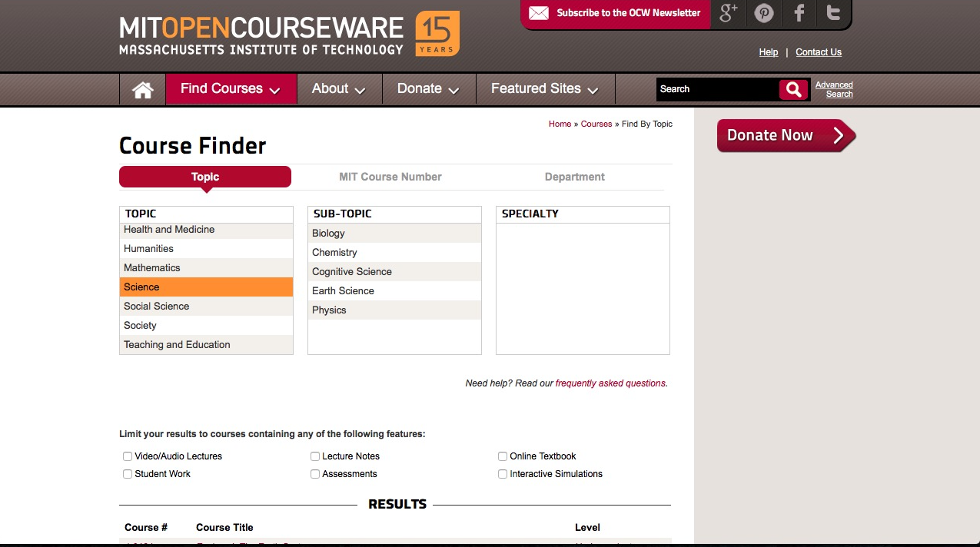Click the Course Title column header
Image resolution: width=980 pixels, height=547 pixels.
tap(224, 528)
